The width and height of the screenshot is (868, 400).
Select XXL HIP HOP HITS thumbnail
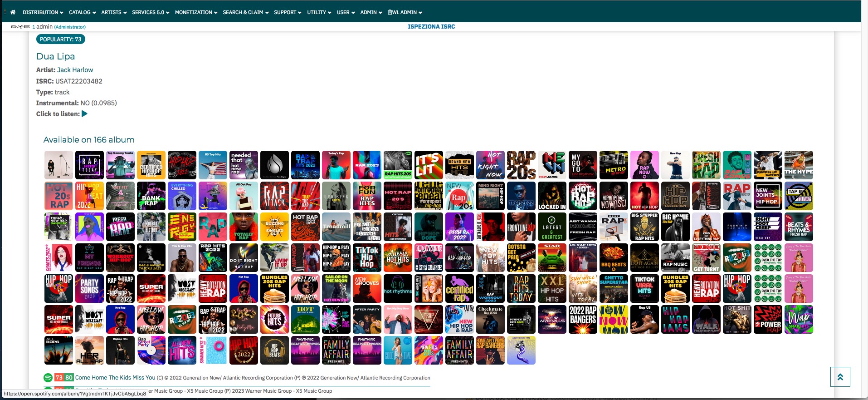tap(552, 288)
